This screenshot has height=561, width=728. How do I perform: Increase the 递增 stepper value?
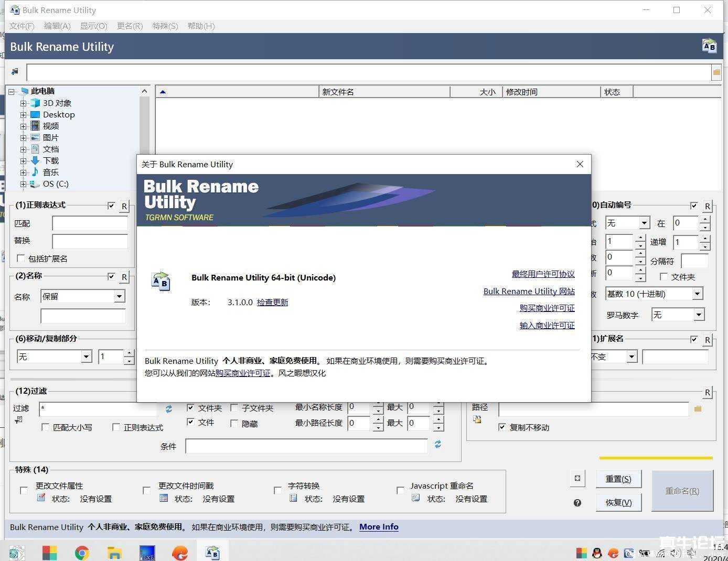click(x=705, y=238)
